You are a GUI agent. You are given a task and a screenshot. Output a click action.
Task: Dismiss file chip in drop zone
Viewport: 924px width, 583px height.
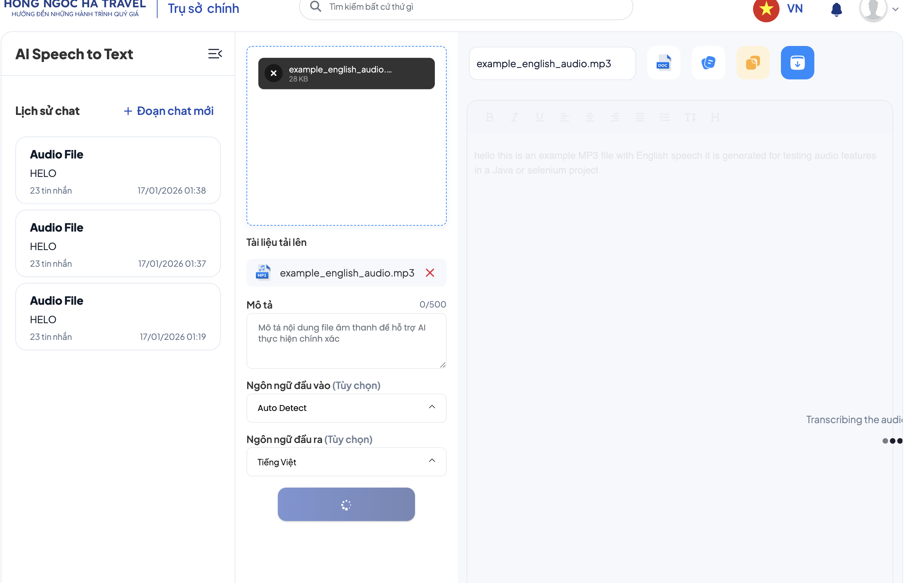[x=274, y=73]
